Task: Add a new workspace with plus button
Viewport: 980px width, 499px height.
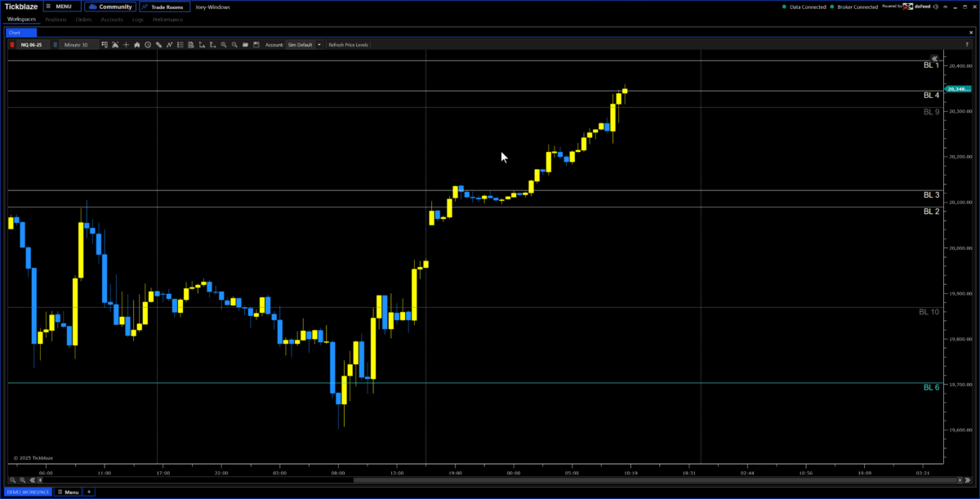Action: (x=90, y=492)
